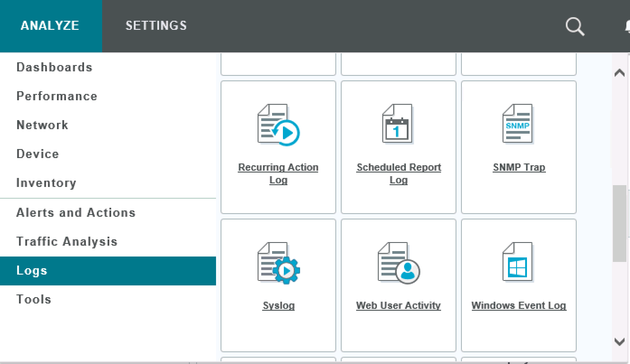The image size is (630, 364).
Task: Click the SNMP Trap document icon
Action: click(x=518, y=124)
